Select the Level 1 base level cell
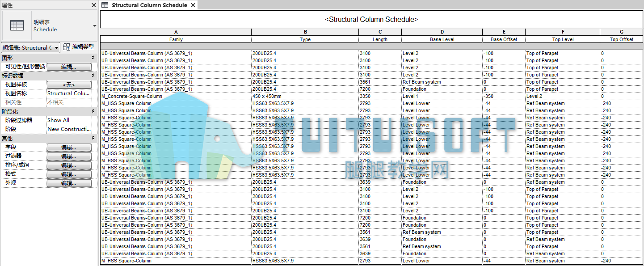This screenshot has height=266, width=644. pyautogui.click(x=442, y=96)
